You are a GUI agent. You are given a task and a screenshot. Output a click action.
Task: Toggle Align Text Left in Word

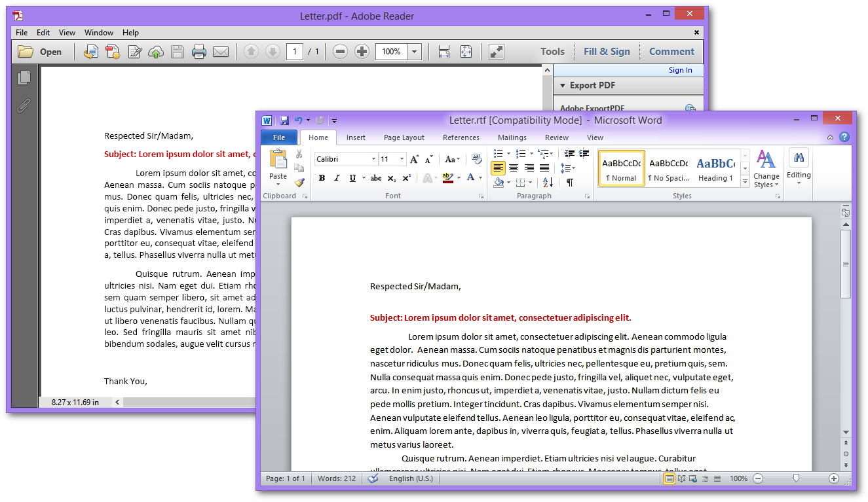pos(499,168)
